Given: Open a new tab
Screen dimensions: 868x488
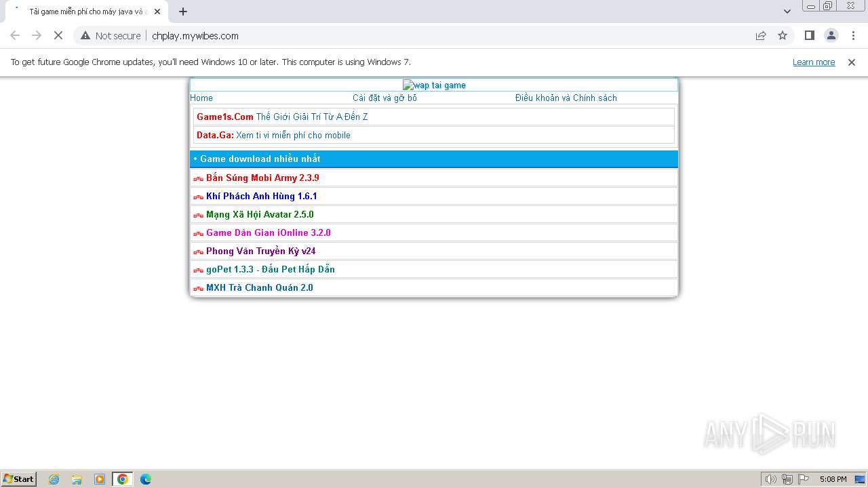Looking at the screenshot, I should point(183,12).
